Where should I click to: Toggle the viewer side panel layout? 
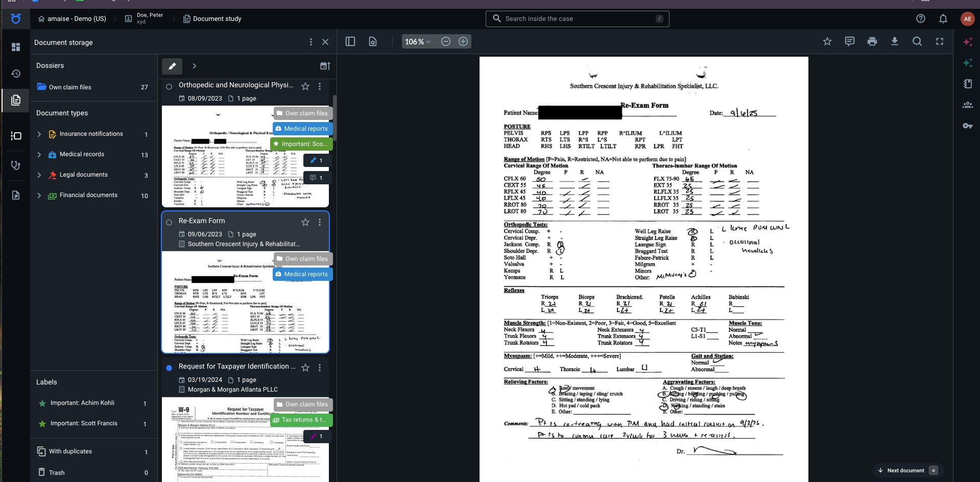click(350, 41)
